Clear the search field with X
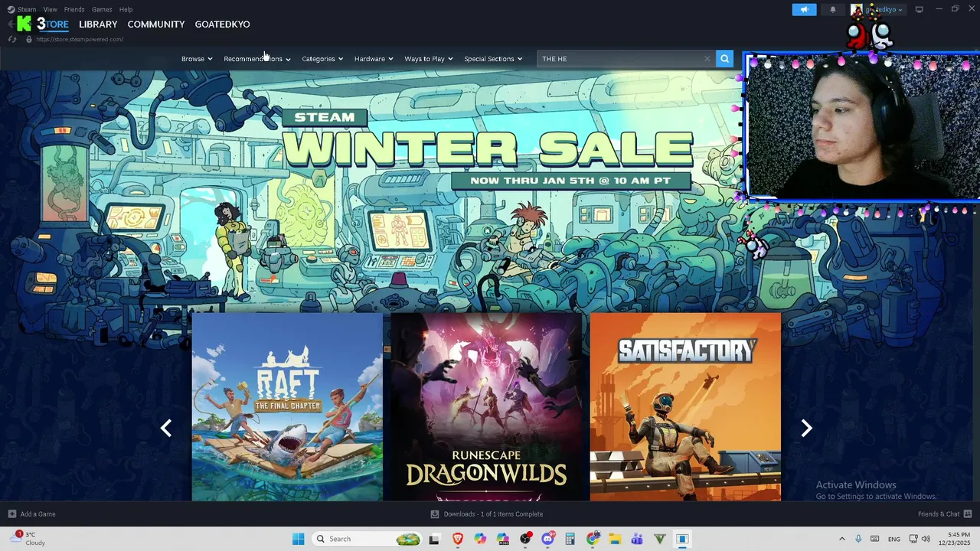This screenshot has height=551, width=980. pos(707,59)
